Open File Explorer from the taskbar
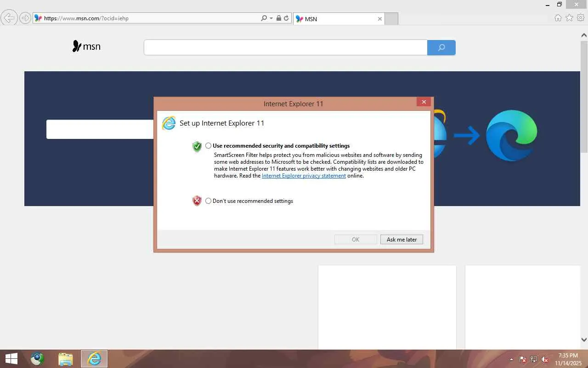The width and height of the screenshot is (588, 368). 66,359
